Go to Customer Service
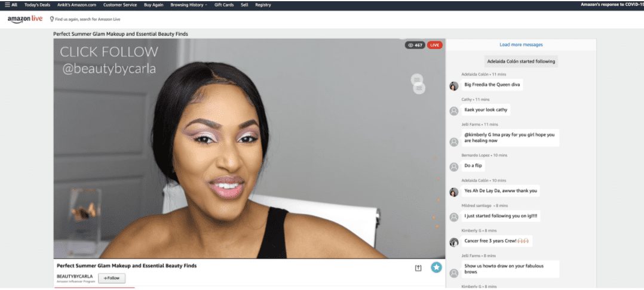The width and height of the screenshot is (644, 290). (x=119, y=5)
